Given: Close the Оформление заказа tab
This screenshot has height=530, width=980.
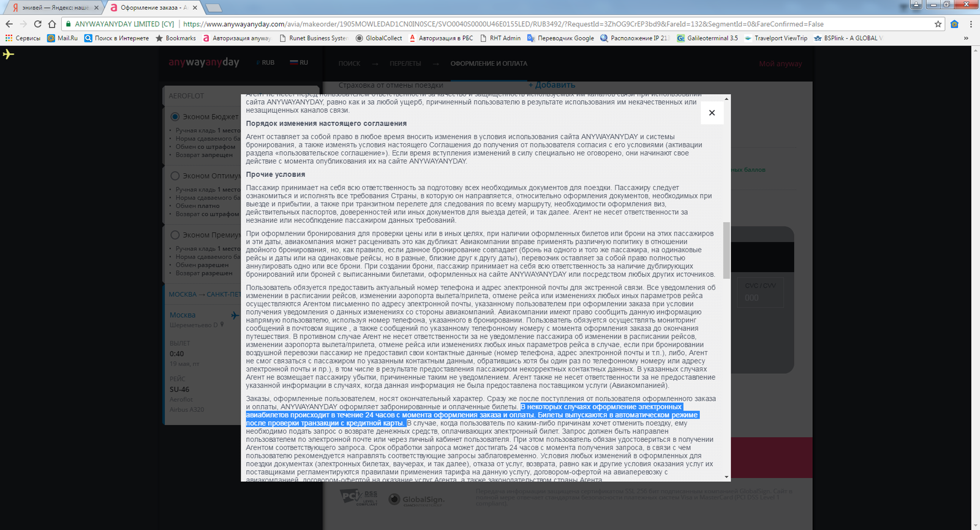Looking at the screenshot, I should coord(195,7).
